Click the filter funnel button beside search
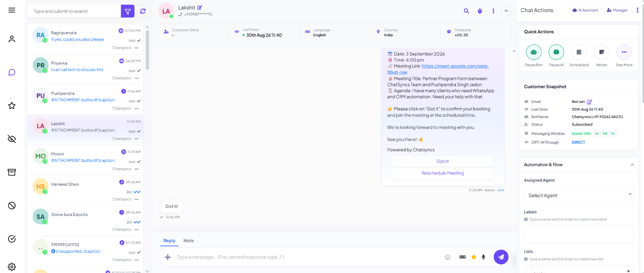The width and height of the screenshot is (644, 273). (128, 11)
